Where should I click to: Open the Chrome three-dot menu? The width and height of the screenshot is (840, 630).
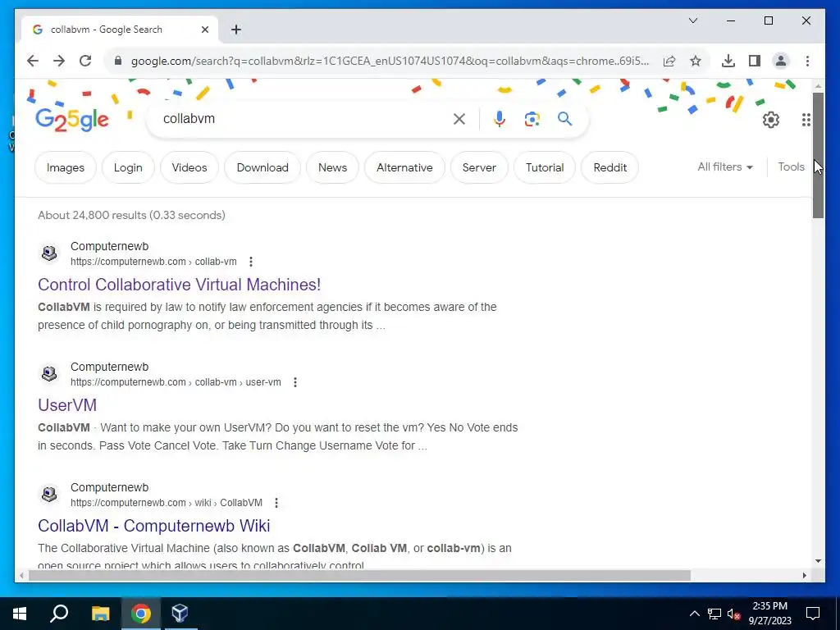[x=807, y=61]
